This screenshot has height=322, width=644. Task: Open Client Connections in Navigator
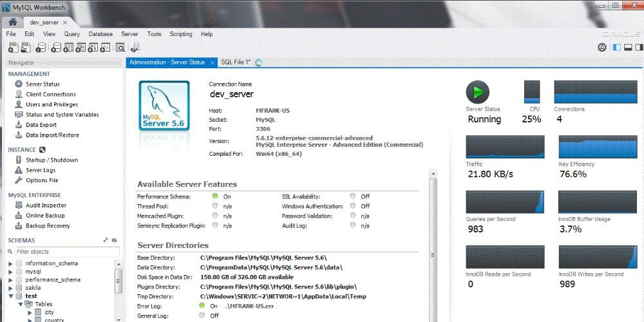(x=50, y=95)
